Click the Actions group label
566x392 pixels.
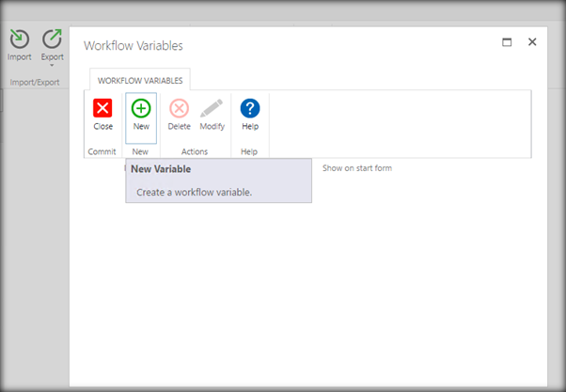click(195, 151)
